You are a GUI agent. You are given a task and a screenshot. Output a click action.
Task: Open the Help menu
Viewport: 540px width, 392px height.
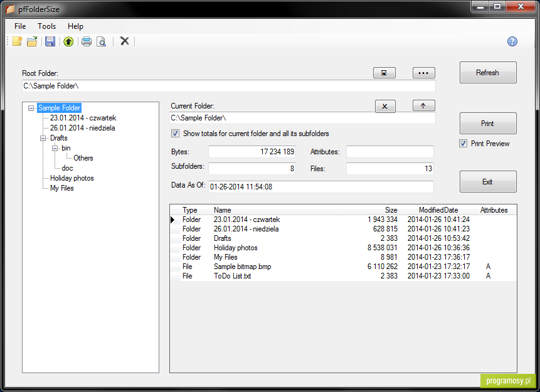(75, 26)
